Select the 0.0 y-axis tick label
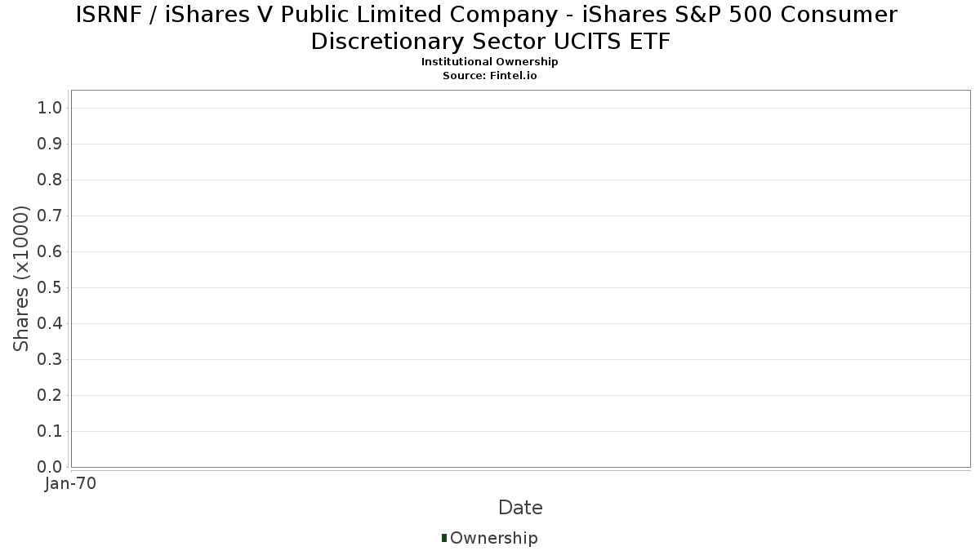The height and width of the screenshot is (551, 980). (51, 467)
